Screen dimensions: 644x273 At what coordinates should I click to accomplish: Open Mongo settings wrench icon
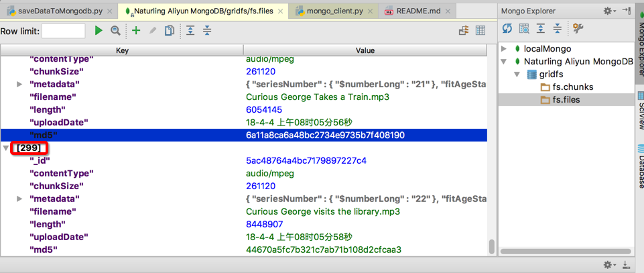pyautogui.click(x=578, y=29)
